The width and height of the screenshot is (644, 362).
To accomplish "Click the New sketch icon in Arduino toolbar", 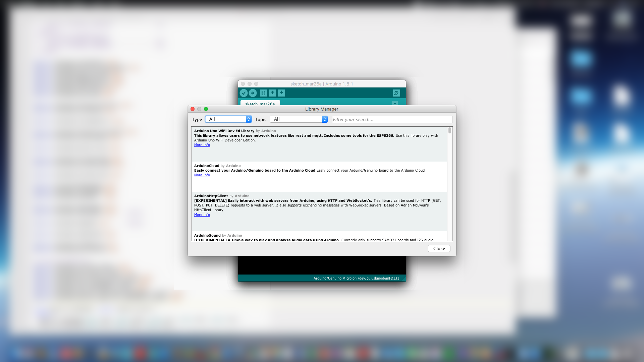I will [263, 93].
